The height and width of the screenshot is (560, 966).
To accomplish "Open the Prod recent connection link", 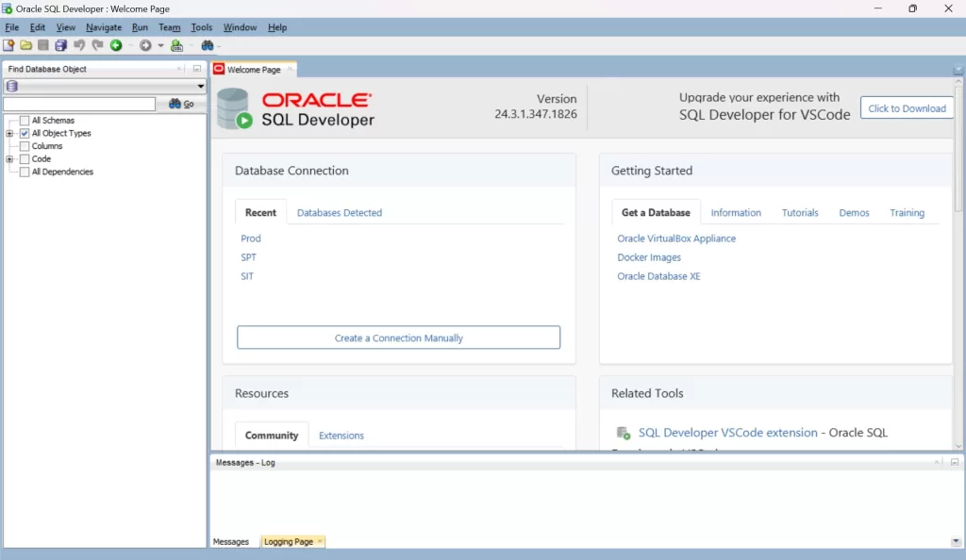I will (250, 239).
